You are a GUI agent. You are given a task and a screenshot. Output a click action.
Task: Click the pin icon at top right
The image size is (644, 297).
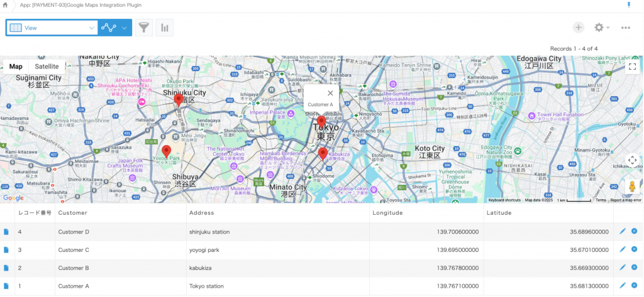(x=629, y=5)
